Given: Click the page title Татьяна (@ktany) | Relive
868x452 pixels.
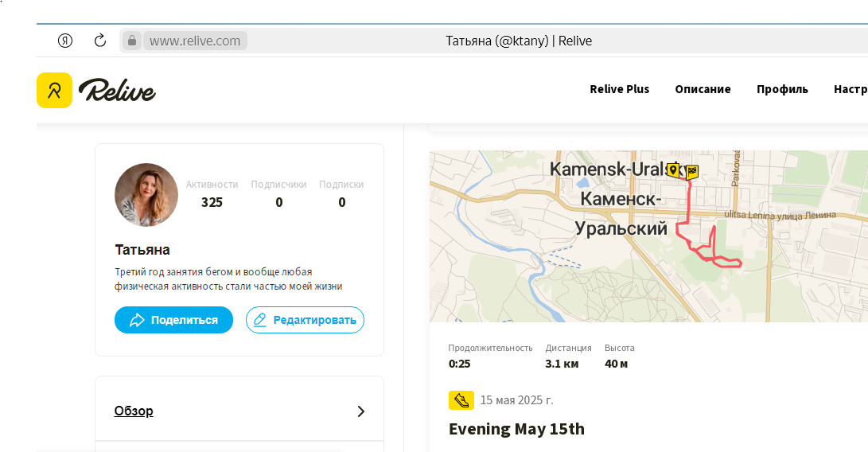Looking at the screenshot, I should point(519,41).
